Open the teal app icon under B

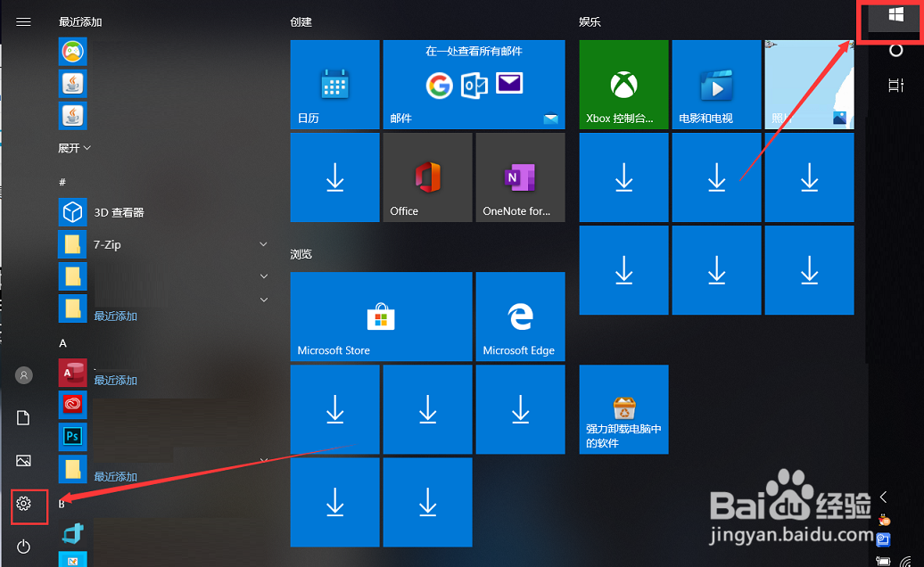(x=72, y=533)
